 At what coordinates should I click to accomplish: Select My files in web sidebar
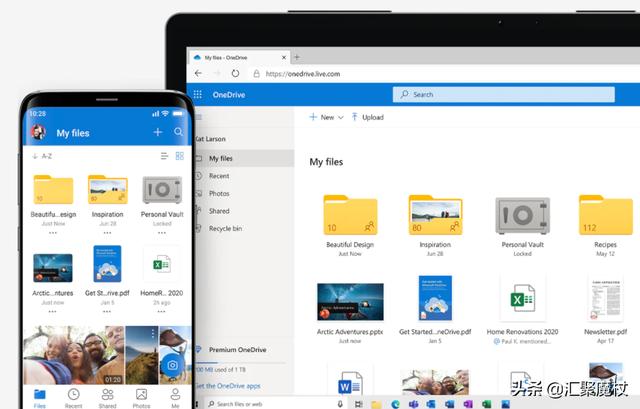coord(244,158)
